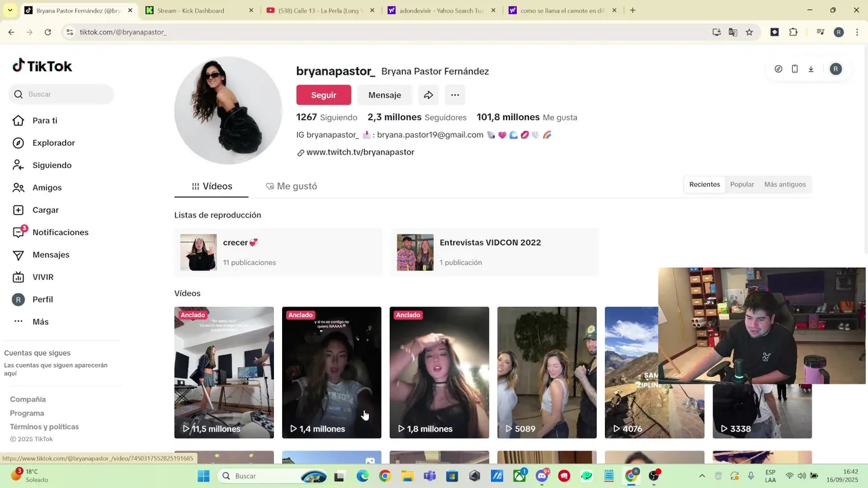Image resolution: width=868 pixels, height=488 pixels.
Task: Send a message with the Mensaje button
Action: click(x=384, y=95)
